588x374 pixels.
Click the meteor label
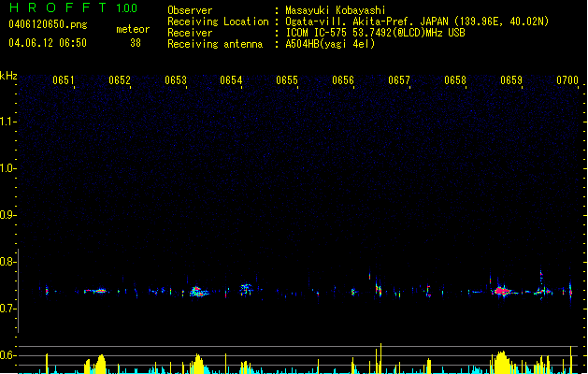(x=133, y=29)
